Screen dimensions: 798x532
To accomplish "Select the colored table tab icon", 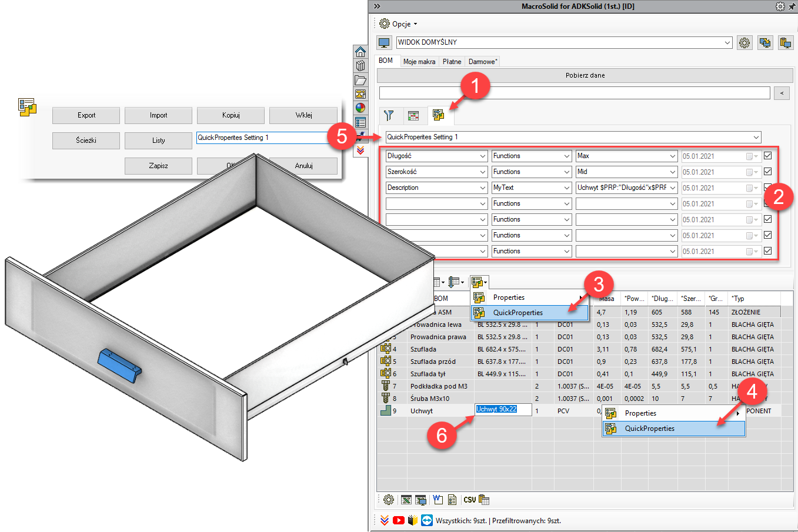I will pyautogui.click(x=413, y=115).
